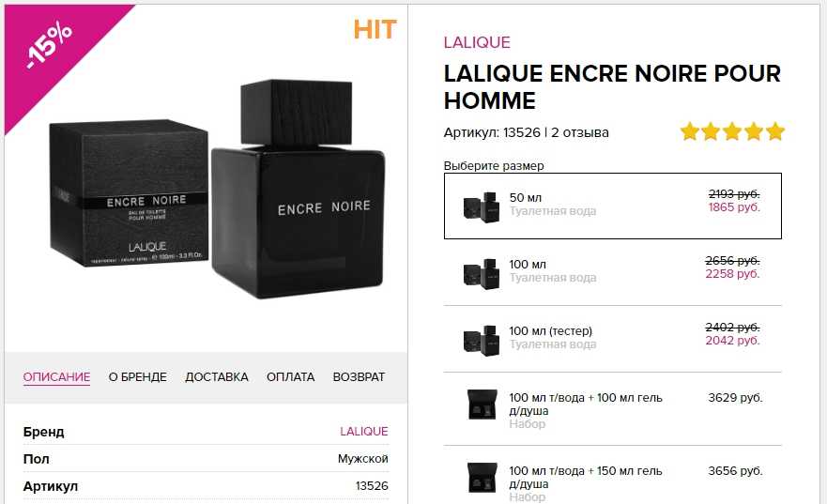This screenshot has width=827, height=504.
Task: Click the main Encre Noire product image
Action: coord(217,190)
